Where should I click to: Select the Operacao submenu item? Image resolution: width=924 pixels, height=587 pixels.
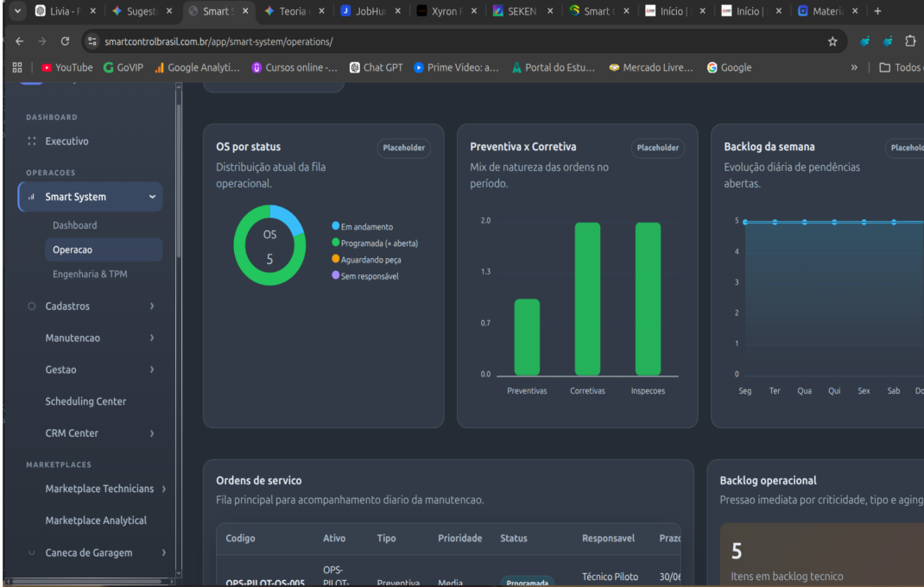[x=104, y=249]
